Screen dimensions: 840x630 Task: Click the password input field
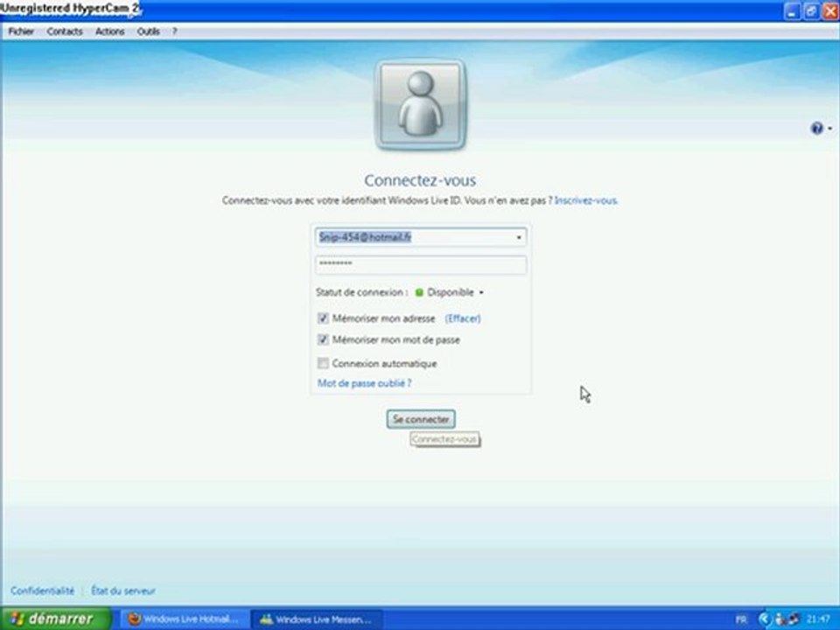tap(421, 264)
